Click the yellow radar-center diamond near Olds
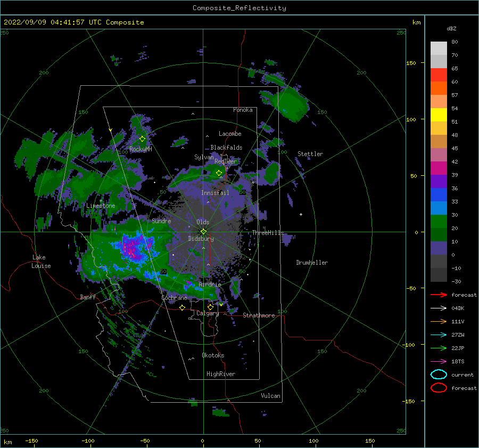This screenshot has height=448, width=479. [203, 232]
